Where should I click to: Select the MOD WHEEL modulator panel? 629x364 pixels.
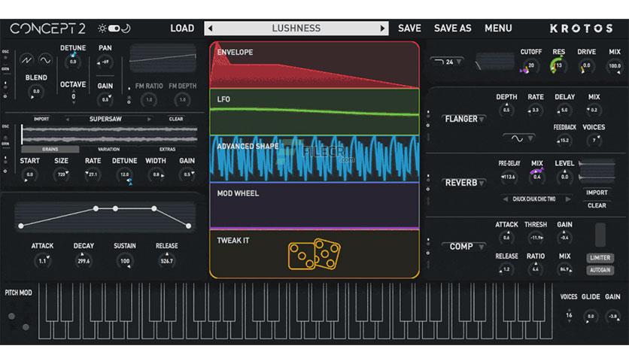(x=314, y=206)
